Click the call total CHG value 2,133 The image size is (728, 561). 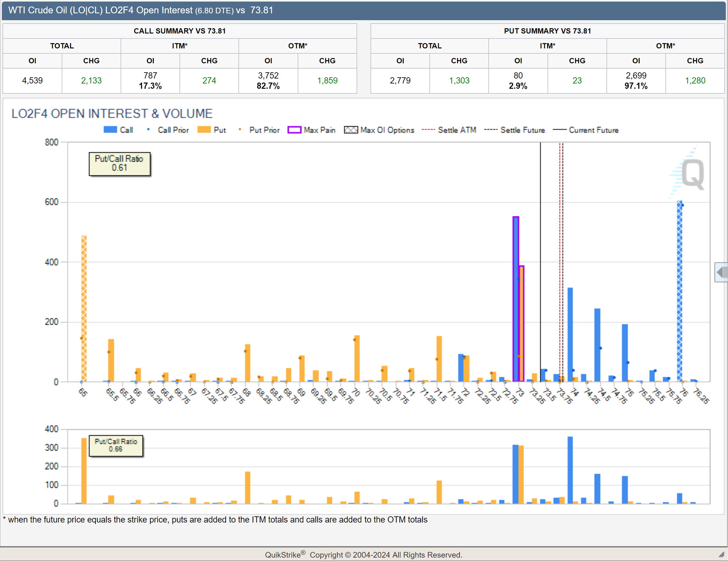[91, 80]
